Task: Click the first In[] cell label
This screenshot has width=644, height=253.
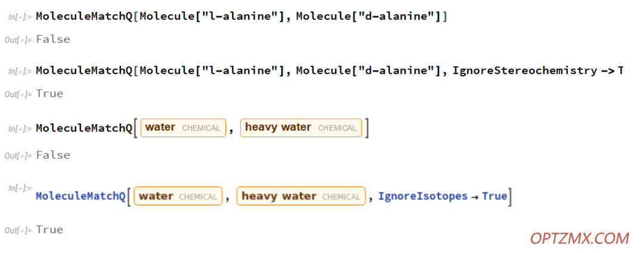Action: 20,17
